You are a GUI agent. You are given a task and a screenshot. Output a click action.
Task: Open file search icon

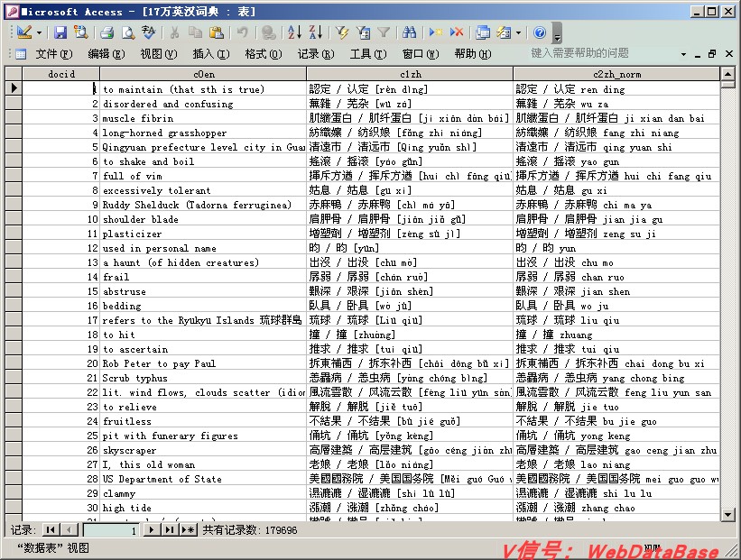pyautogui.click(x=81, y=32)
